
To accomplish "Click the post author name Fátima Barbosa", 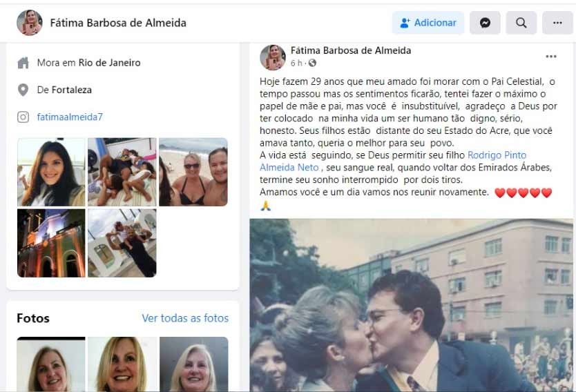I will coord(351,50).
